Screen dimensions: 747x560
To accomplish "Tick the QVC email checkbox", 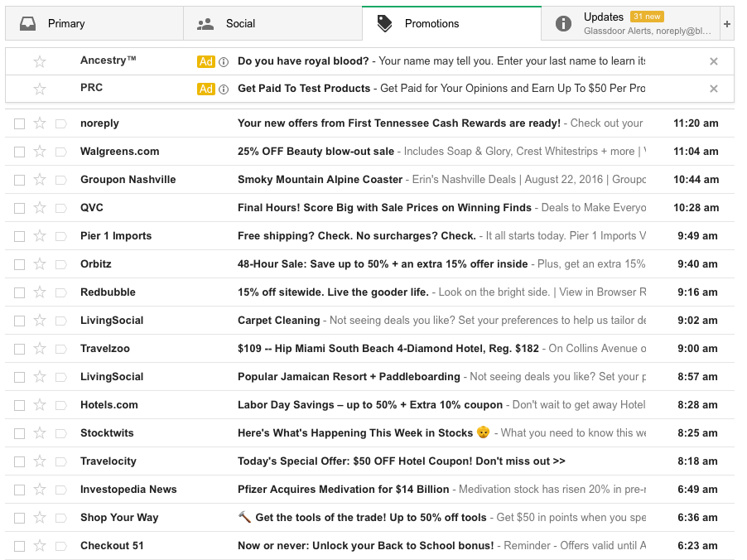I will click(x=20, y=208).
